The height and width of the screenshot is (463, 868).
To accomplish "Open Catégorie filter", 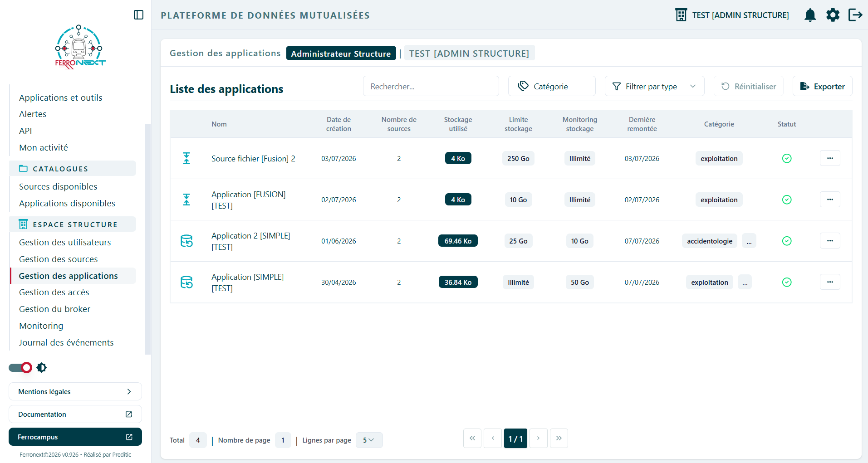I will click(x=552, y=86).
